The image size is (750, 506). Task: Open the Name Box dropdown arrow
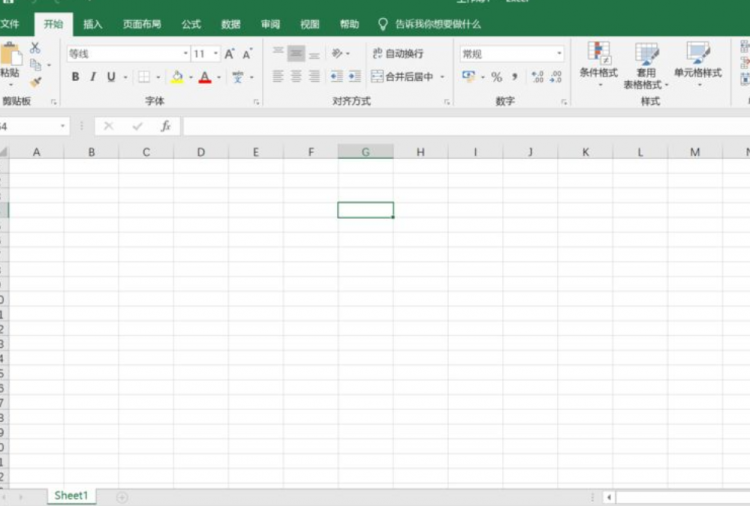coord(63,126)
